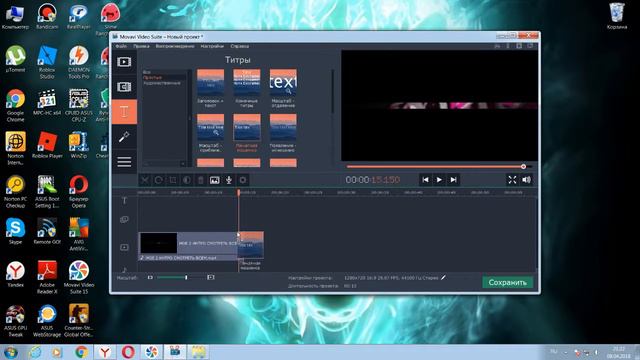Open the Import media tab in sidebar
The image size is (640, 360).
[x=124, y=62]
